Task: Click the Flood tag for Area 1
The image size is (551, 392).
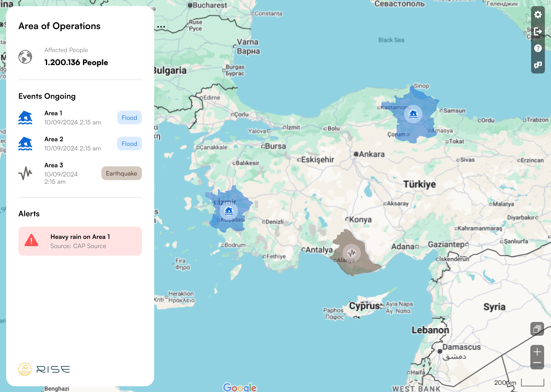Action: [129, 118]
